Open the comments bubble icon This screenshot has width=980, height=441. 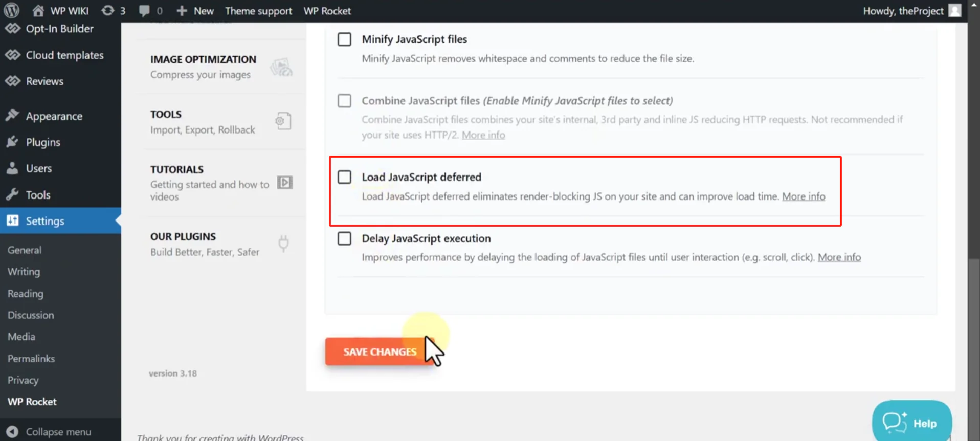coord(145,10)
